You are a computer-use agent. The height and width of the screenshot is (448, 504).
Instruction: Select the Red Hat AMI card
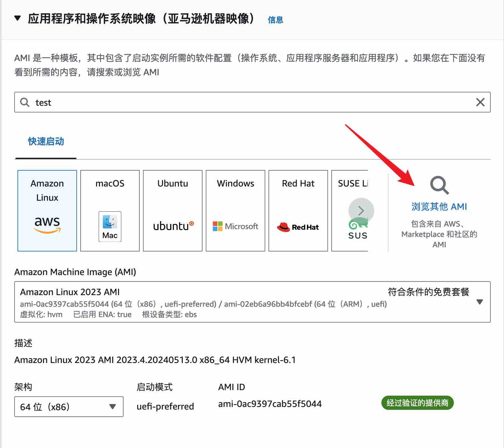[x=298, y=211]
